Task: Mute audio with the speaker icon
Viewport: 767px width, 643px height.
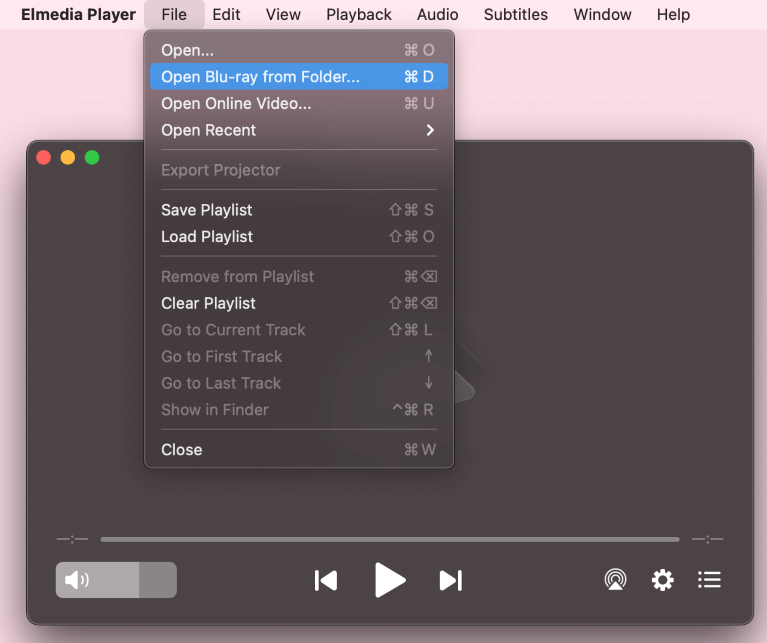Action: pyautogui.click(x=77, y=580)
